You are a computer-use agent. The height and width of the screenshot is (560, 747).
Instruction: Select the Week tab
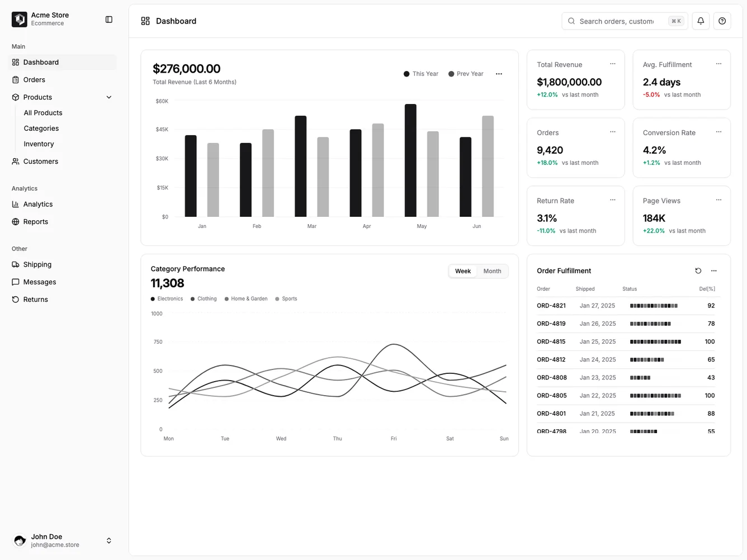462,271
